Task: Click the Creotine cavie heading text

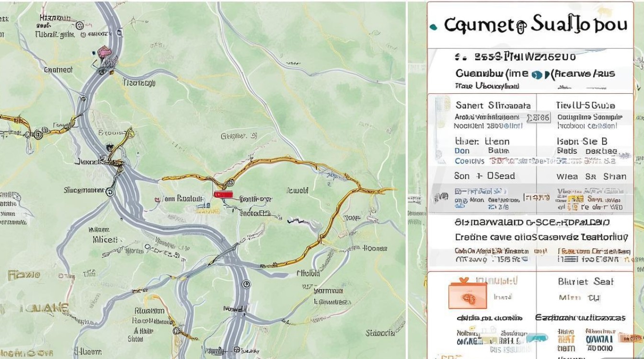Action: point(484,237)
